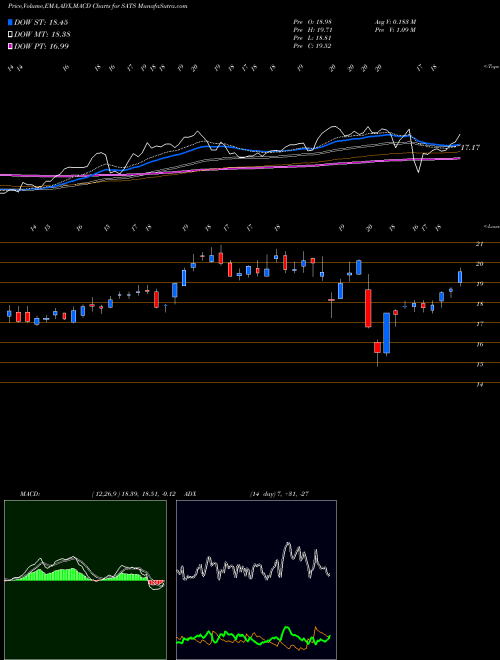
Task: Click the 17.17 label on EMA chart
Action: click(x=471, y=148)
